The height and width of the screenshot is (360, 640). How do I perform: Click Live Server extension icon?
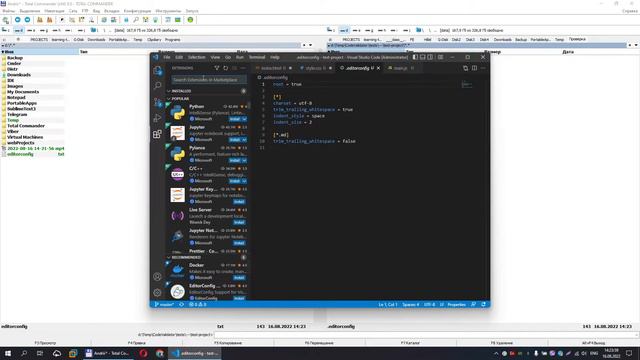click(178, 216)
